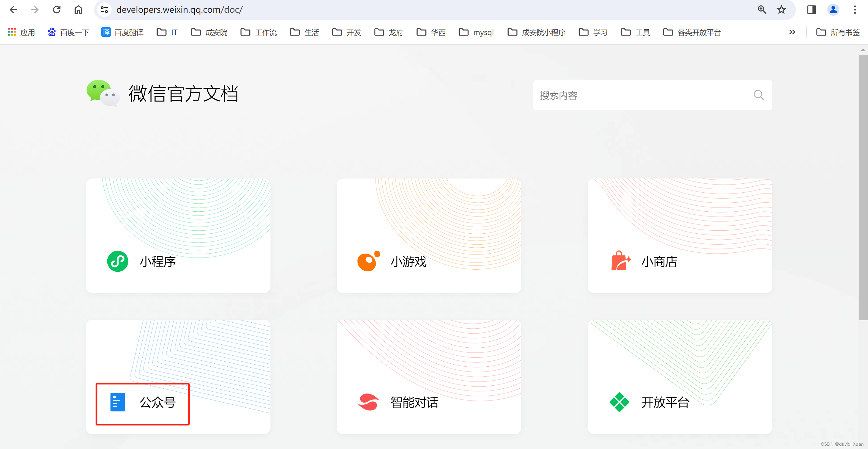Click the magnifier icon in the search box
868x449 pixels.
759,95
